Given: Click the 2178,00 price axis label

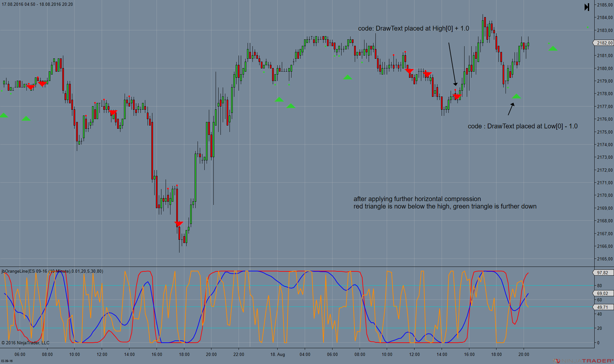Looking at the screenshot, I should tap(605, 94).
